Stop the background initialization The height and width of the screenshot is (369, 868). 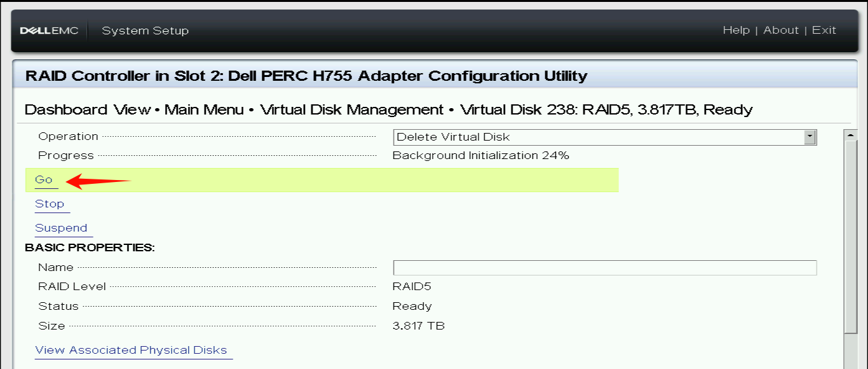click(50, 204)
